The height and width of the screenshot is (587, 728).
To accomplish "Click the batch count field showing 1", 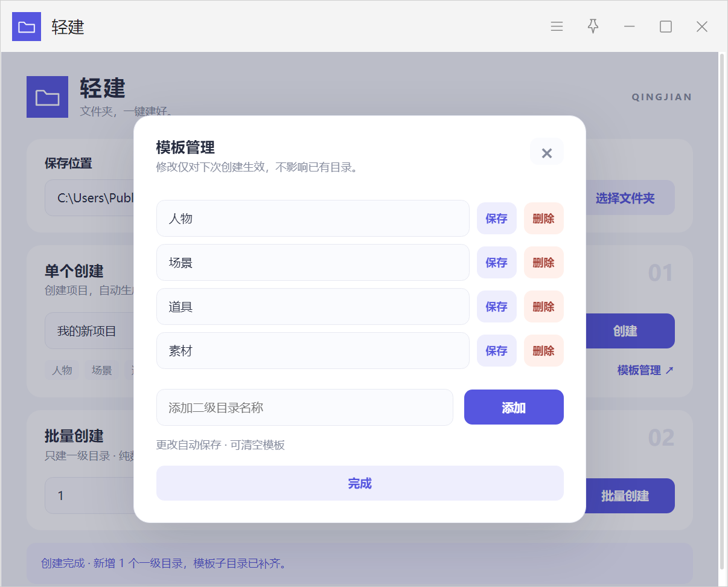I will pos(89,495).
